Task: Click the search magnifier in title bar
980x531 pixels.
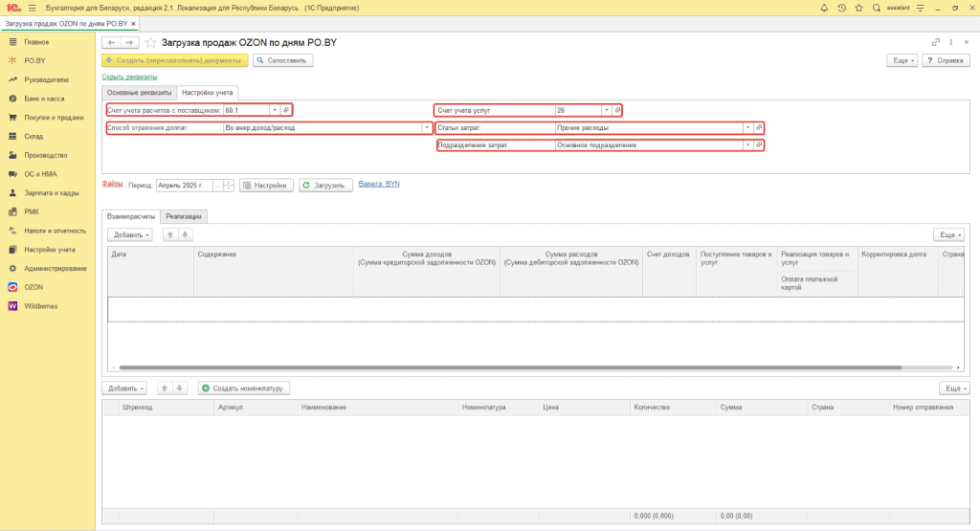Action: click(877, 8)
